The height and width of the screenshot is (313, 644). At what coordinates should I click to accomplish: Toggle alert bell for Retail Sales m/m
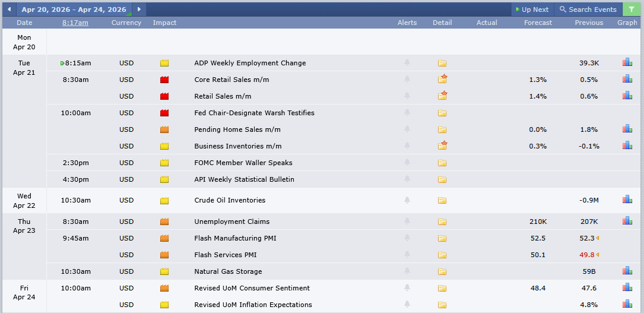pyautogui.click(x=407, y=96)
